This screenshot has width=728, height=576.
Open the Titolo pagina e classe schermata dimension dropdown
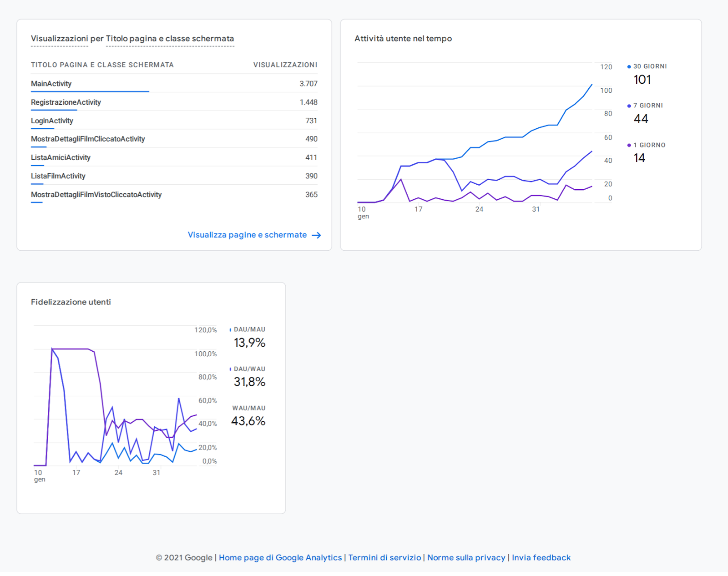pos(170,39)
